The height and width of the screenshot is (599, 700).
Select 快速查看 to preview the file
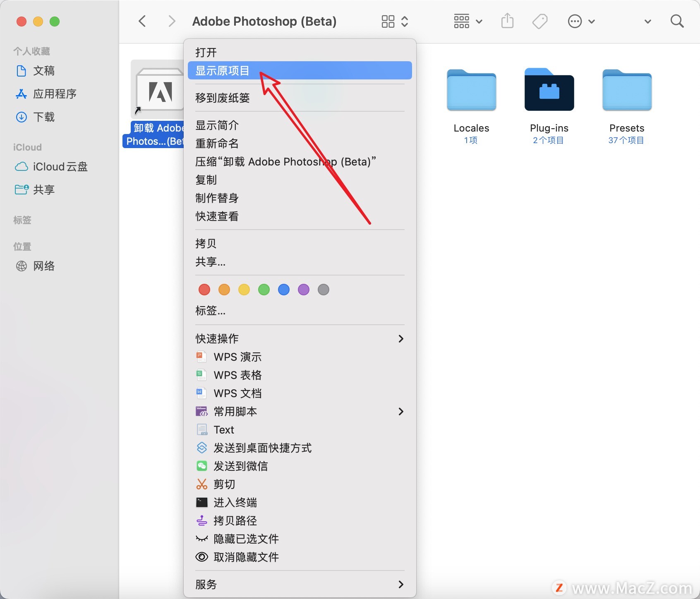216,216
